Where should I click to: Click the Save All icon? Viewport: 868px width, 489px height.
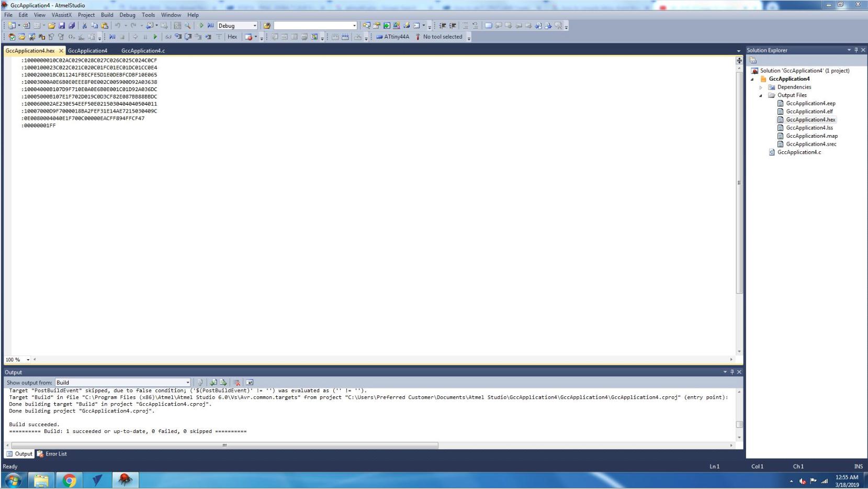[x=72, y=26]
